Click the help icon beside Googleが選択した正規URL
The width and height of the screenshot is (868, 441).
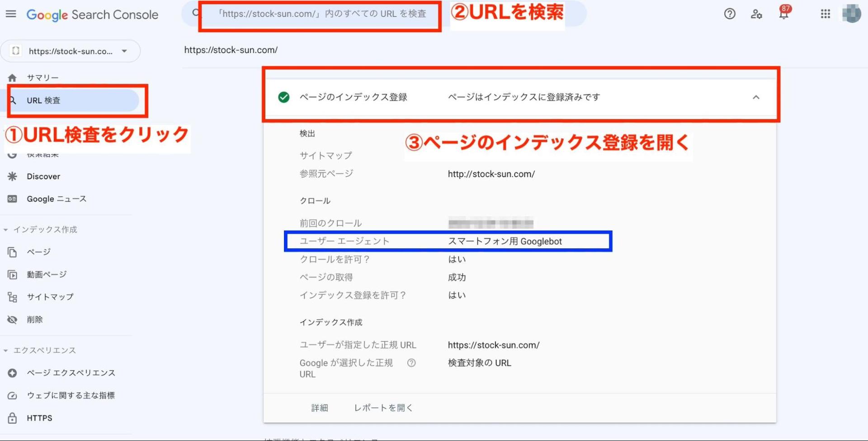pos(411,363)
